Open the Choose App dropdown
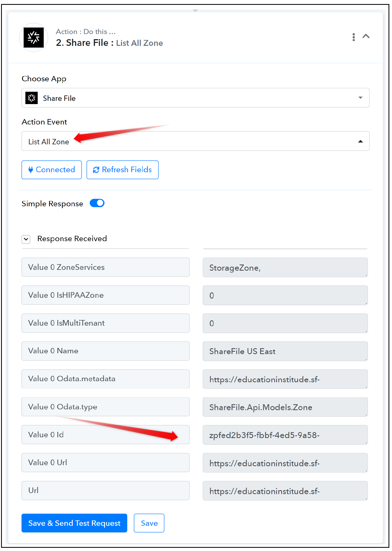This screenshot has height=551, width=392. [195, 98]
